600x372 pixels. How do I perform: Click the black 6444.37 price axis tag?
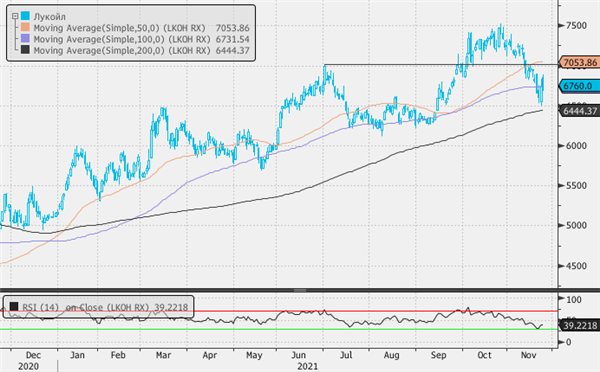point(579,111)
